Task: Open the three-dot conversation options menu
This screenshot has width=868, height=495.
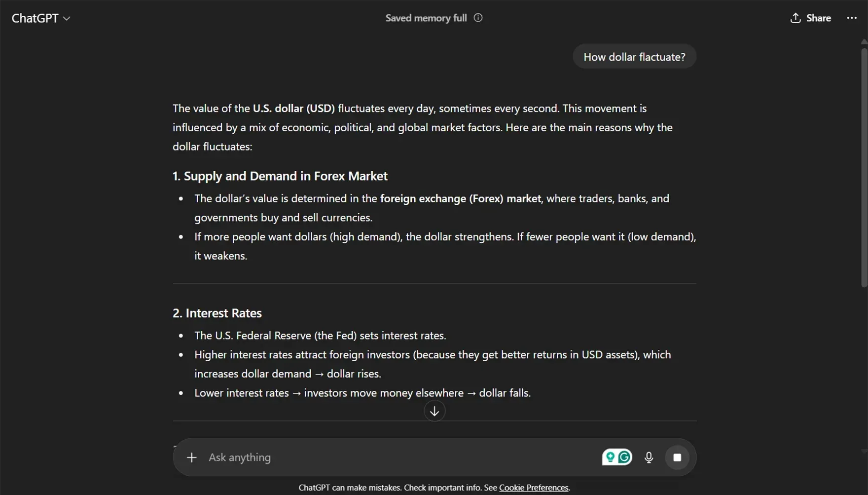Action: click(852, 18)
